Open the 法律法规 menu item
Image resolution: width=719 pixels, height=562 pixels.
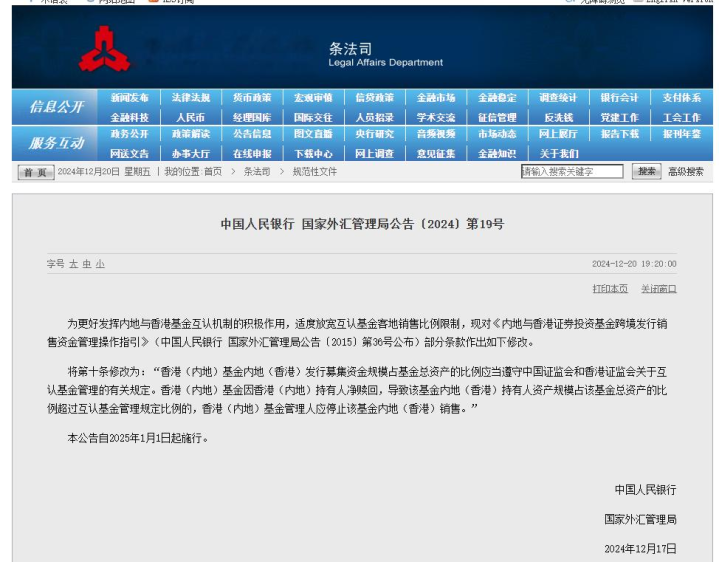[x=191, y=98]
